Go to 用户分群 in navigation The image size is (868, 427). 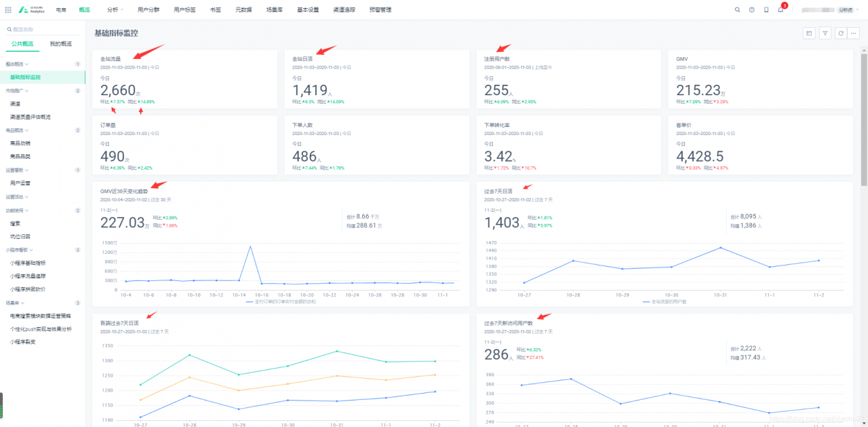point(148,10)
